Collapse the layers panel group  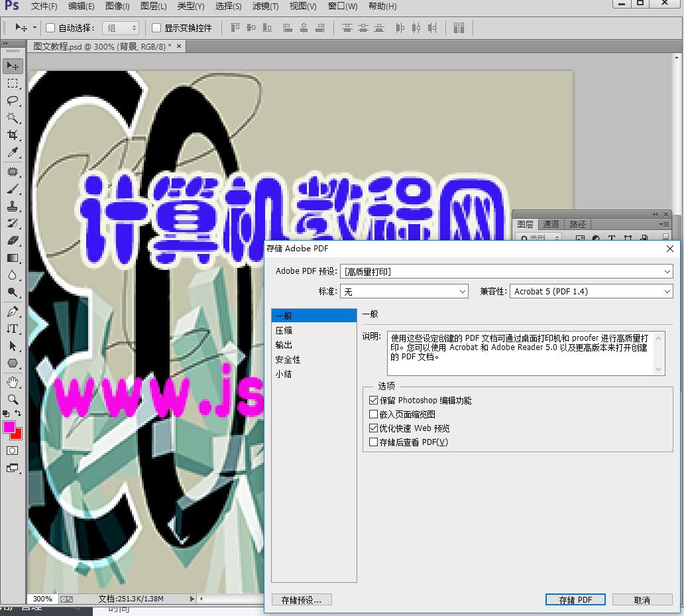click(x=655, y=214)
